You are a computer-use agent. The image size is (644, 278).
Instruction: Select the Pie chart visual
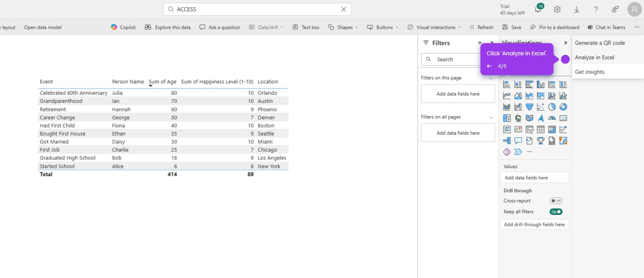[x=552, y=107]
